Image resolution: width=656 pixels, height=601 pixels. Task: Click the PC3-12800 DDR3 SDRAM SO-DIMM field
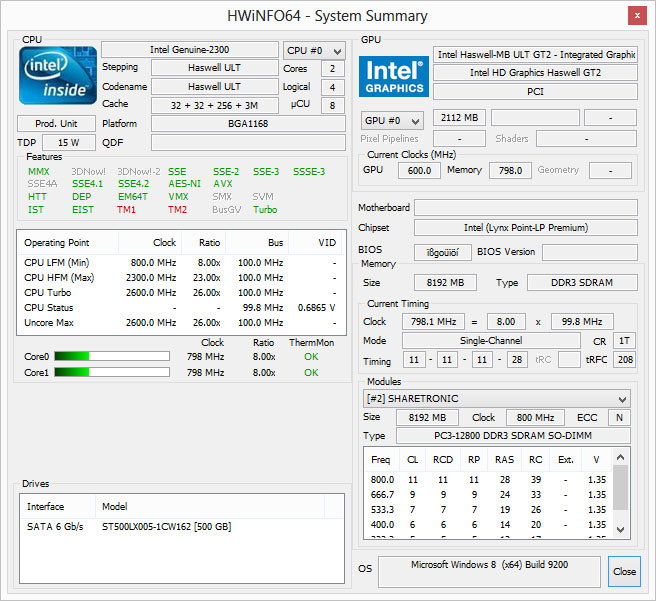click(513, 436)
